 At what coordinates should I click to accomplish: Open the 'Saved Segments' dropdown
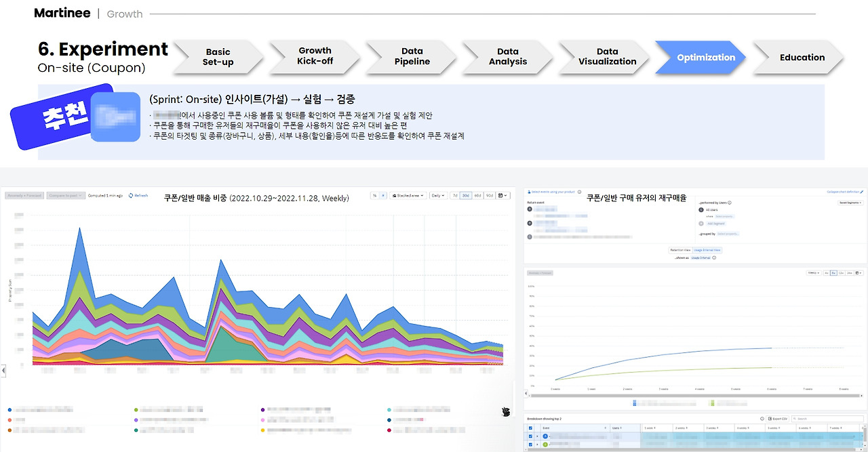[850, 202]
